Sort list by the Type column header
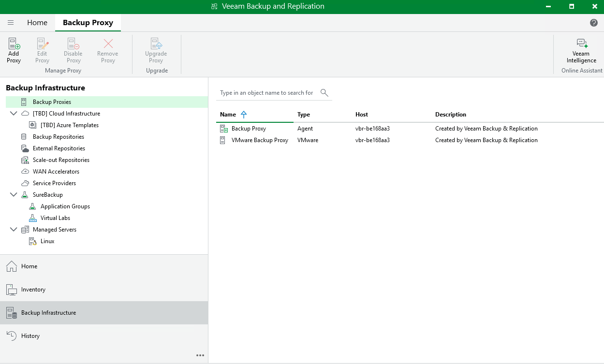This screenshot has height=364, width=604. pyautogui.click(x=304, y=115)
